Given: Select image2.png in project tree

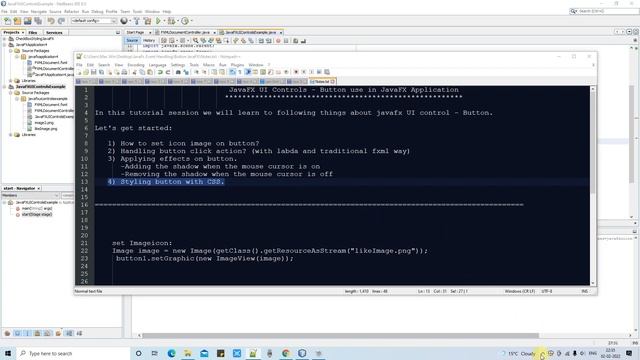Looking at the screenshot, I should 44,122.
